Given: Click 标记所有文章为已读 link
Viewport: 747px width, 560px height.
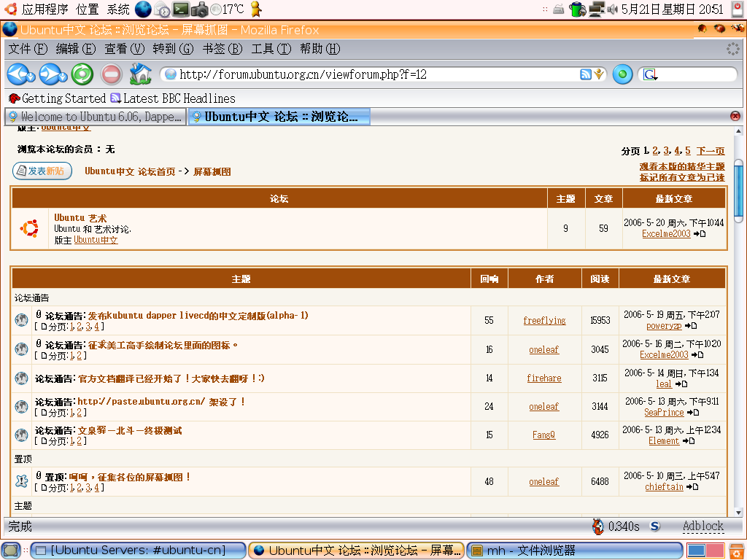Looking at the screenshot, I should point(682,178).
